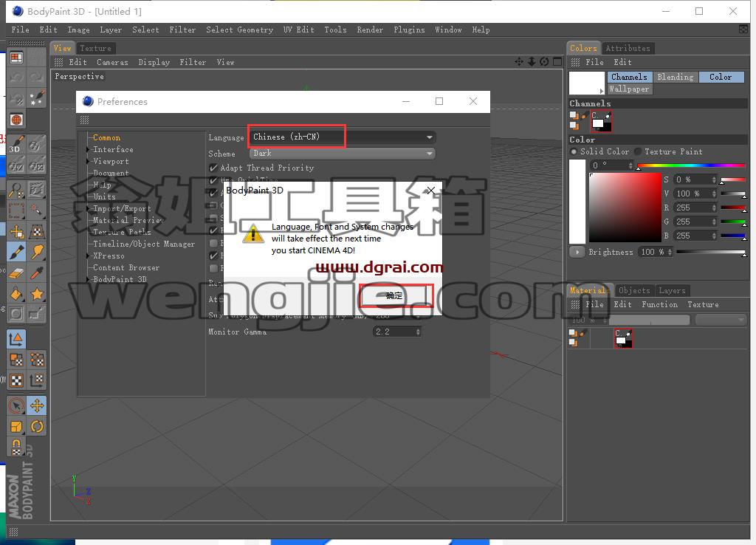Switch to the Attributes tab

tap(628, 48)
